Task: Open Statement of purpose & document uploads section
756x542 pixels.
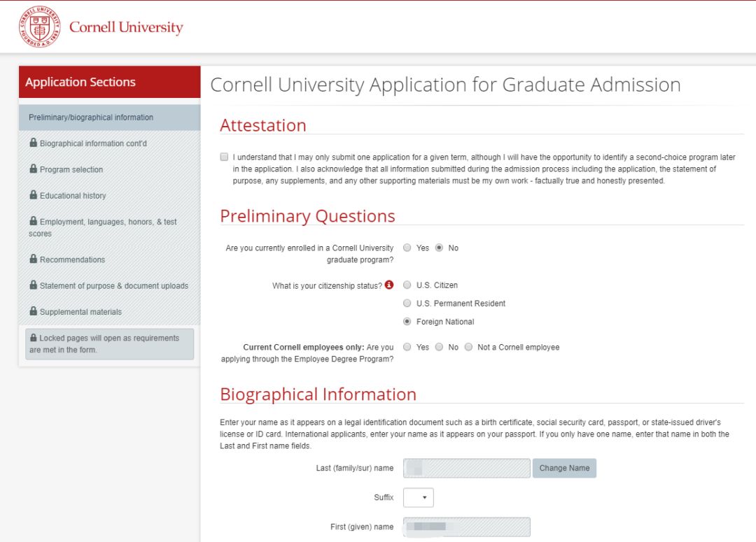Action: coord(109,286)
